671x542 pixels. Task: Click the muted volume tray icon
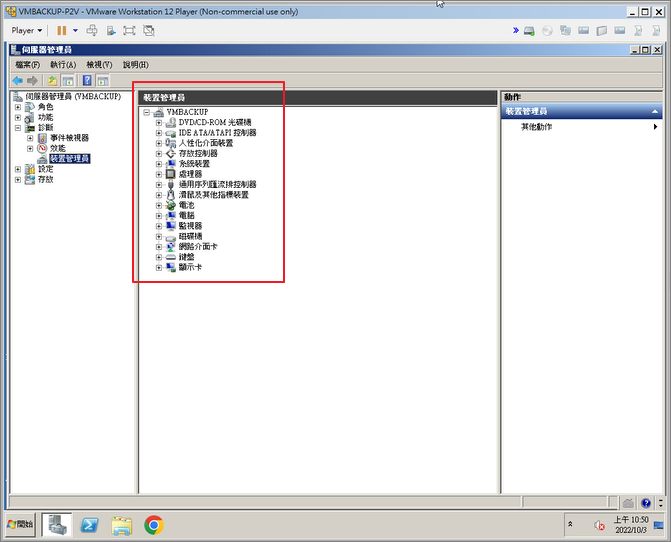tap(599, 525)
